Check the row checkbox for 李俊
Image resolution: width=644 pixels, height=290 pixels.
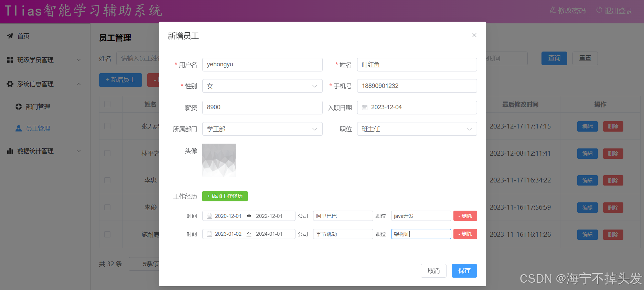click(107, 207)
